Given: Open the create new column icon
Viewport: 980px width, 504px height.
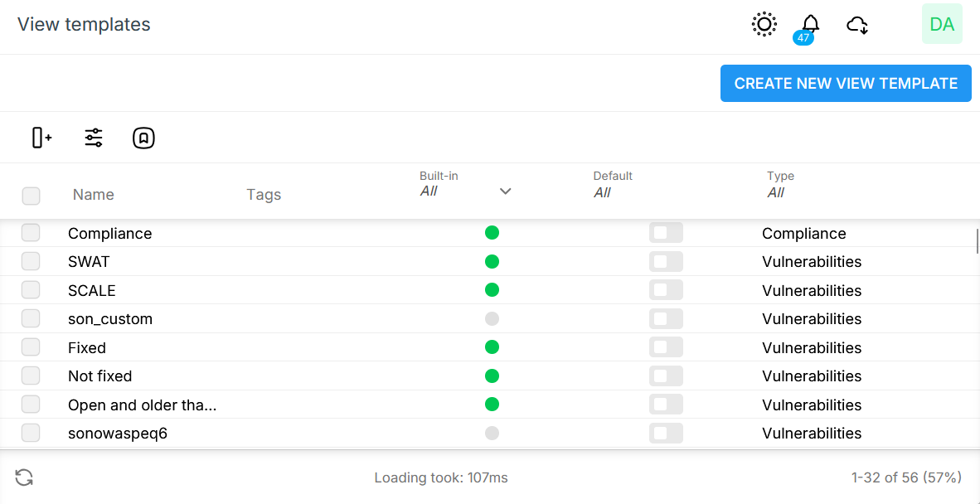Looking at the screenshot, I should click(41, 138).
